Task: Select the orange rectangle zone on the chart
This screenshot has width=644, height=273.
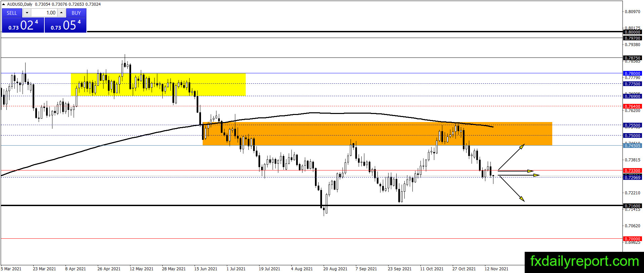Action: [x=377, y=134]
